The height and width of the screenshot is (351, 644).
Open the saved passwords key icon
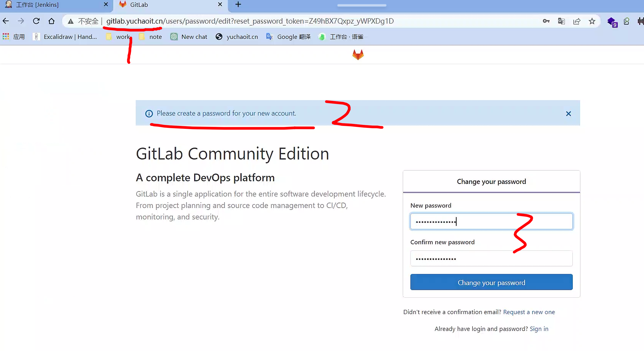click(x=546, y=21)
